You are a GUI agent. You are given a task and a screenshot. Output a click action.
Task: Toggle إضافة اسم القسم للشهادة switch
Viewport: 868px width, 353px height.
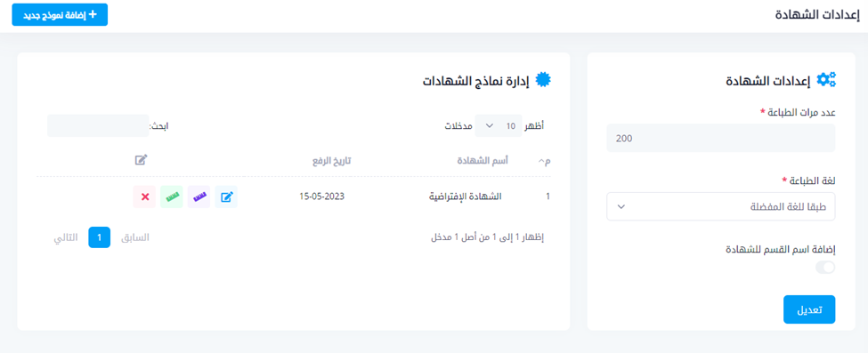826,268
